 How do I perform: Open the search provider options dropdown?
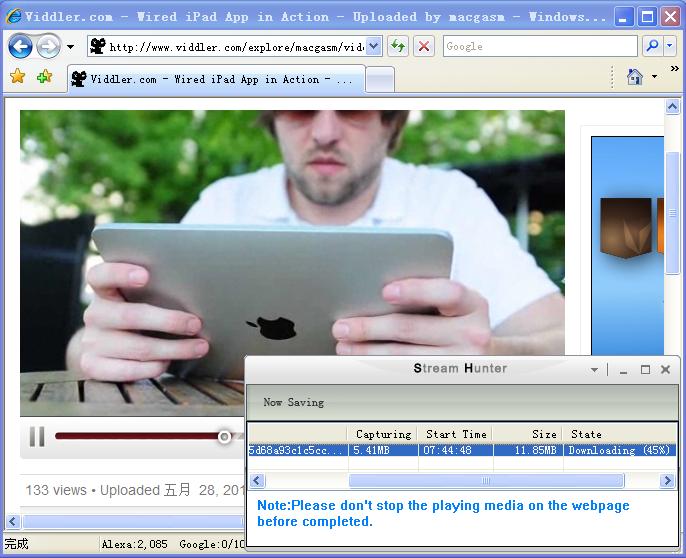pyautogui.click(x=670, y=46)
